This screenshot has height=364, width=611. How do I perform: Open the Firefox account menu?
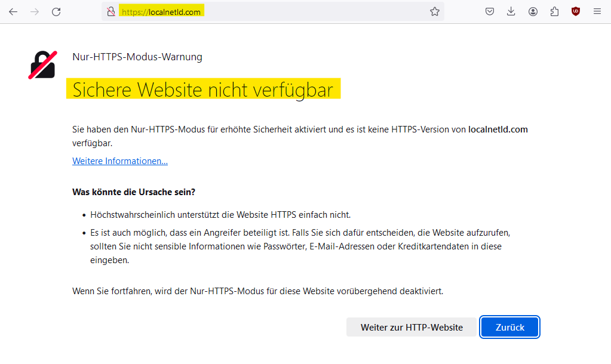[533, 11]
